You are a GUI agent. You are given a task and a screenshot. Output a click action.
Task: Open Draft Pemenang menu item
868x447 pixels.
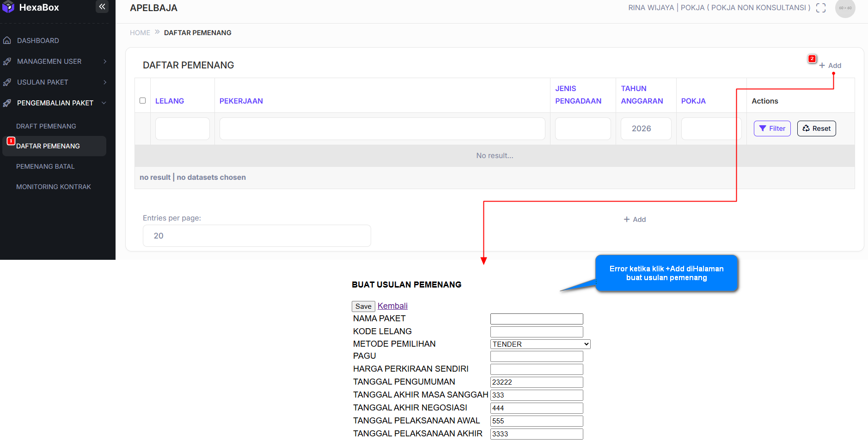[x=46, y=126]
